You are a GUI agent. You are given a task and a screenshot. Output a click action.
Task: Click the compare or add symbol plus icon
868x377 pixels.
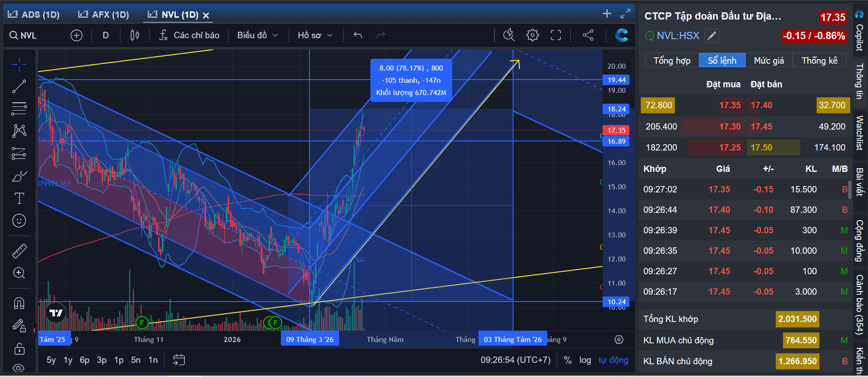tap(76, 35)
